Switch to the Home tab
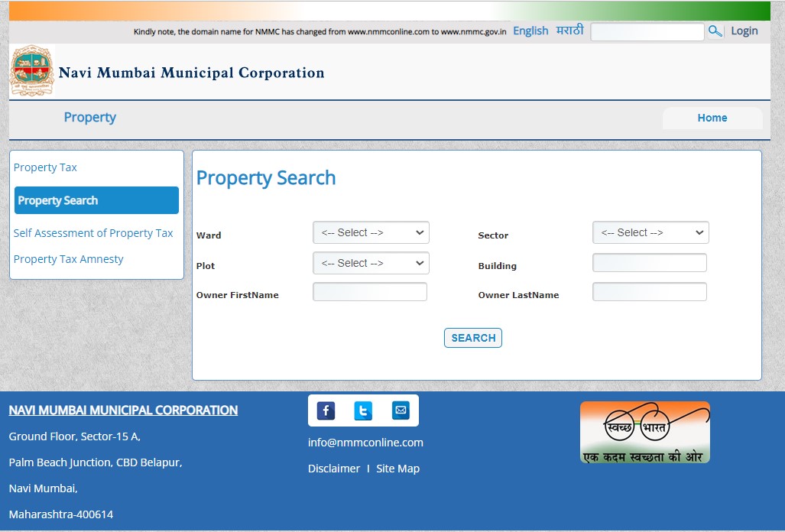This screenshot has width=785, height=532. click(x=712, y=118)
